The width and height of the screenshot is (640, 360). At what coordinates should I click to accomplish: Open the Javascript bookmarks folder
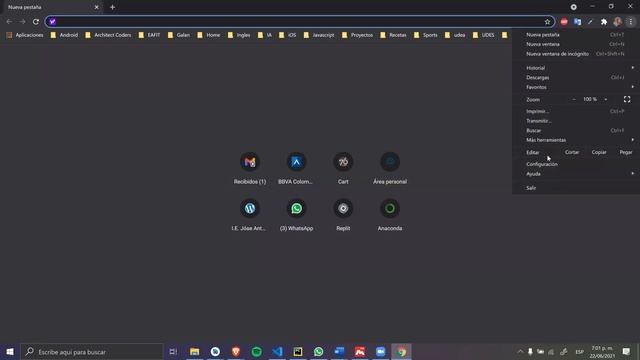[319, 35]
